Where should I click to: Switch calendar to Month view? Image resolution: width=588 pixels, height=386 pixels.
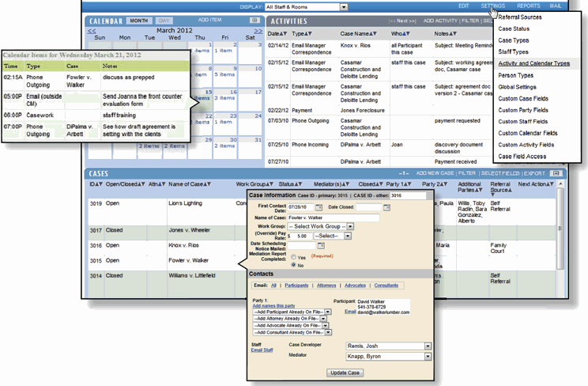[139, 21]
